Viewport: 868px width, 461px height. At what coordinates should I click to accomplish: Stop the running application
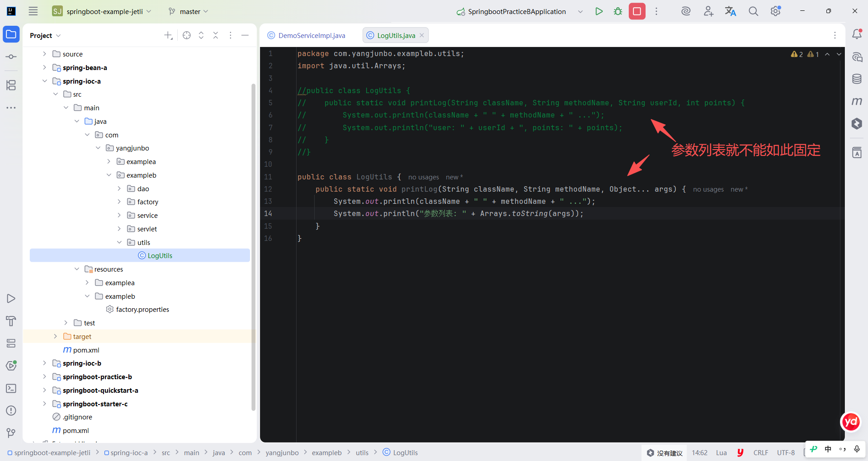(x=637, y=11)
